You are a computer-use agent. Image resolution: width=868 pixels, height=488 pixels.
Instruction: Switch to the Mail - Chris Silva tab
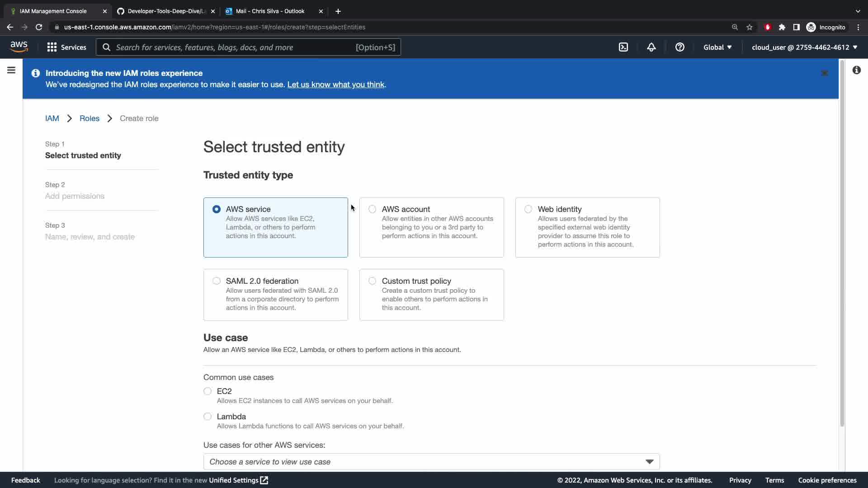270,11
